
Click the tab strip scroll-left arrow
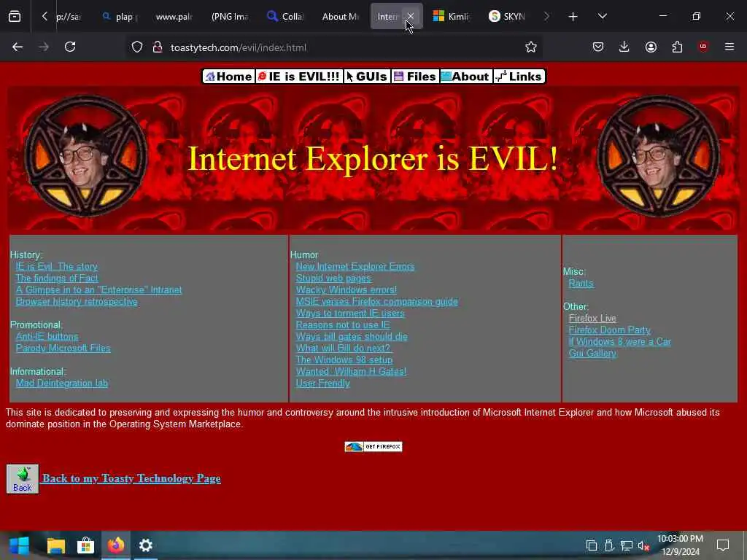pos(44,17)
